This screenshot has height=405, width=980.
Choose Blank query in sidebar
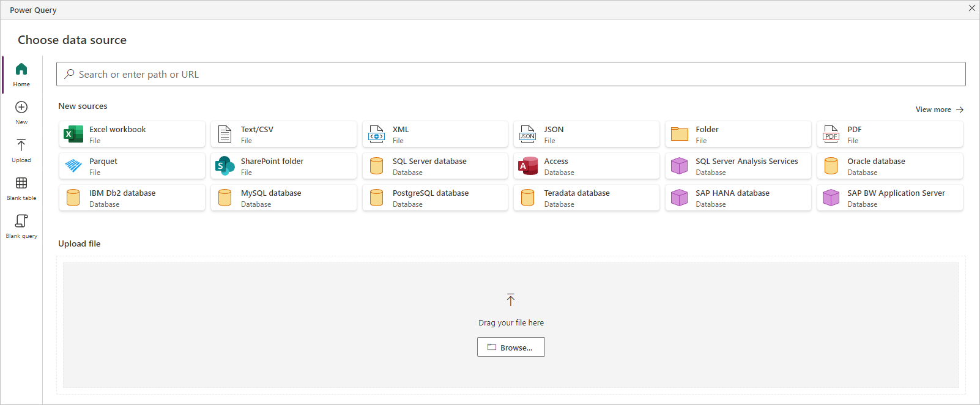[21, 227]
